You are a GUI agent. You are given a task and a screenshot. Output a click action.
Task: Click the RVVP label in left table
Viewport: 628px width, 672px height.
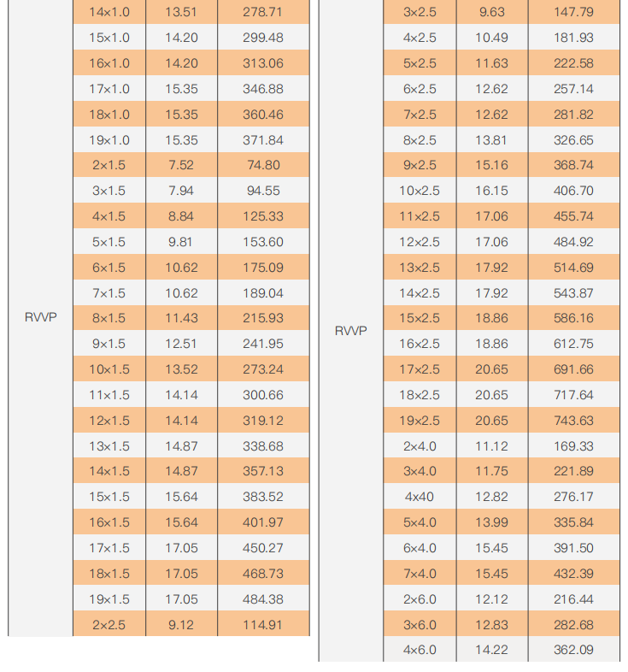[40, 317]
